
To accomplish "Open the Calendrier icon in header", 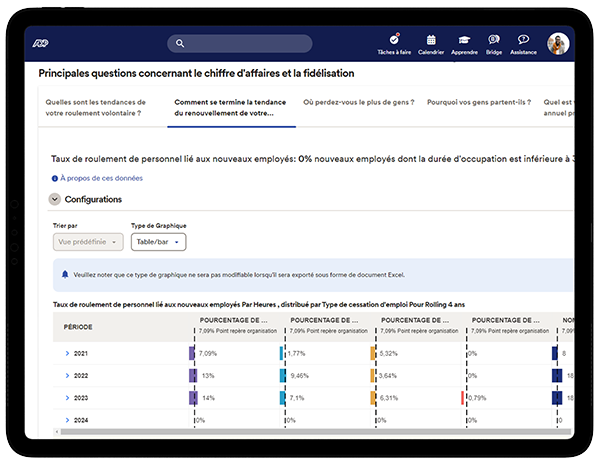I will click(431, 40).
